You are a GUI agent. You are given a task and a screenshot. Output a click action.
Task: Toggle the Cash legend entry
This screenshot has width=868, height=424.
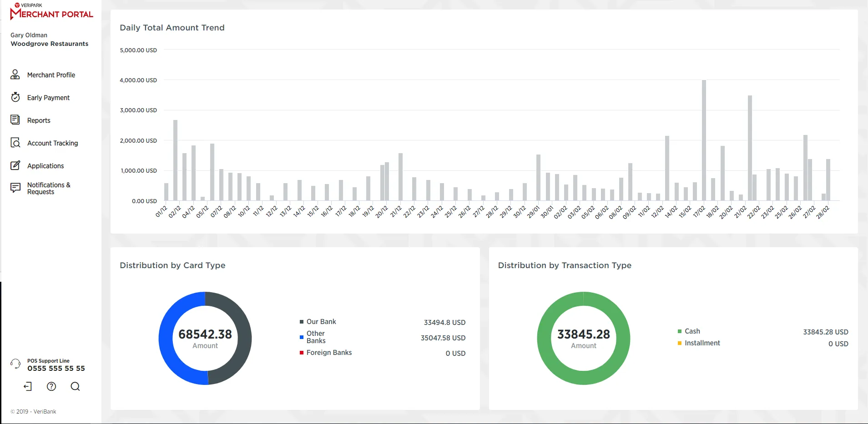point(692,331)
